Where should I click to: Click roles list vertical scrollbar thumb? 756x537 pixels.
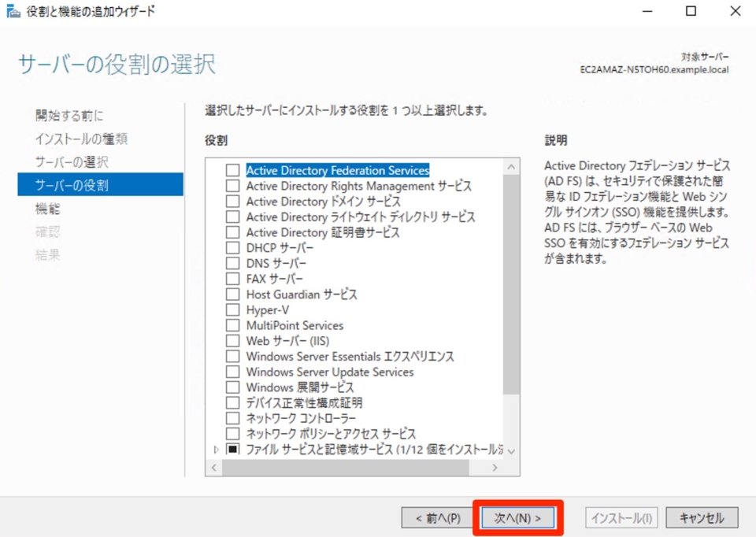coord(511,284)
